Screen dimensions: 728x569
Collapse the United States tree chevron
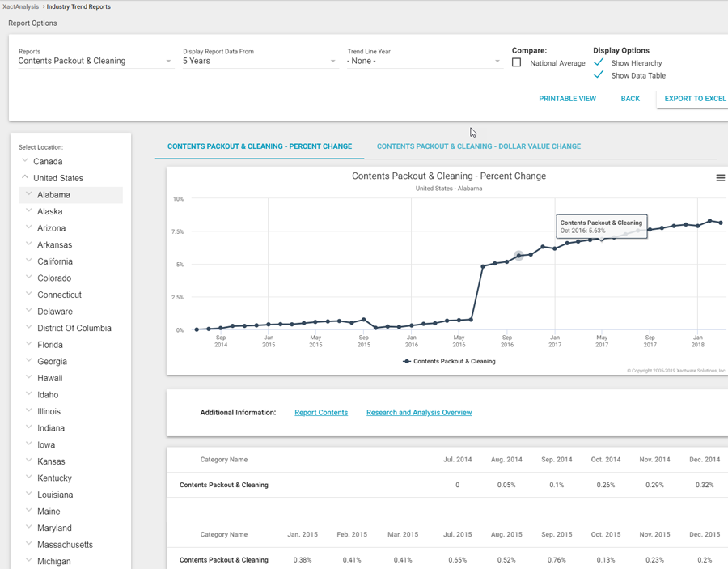(x=25, y=177)
